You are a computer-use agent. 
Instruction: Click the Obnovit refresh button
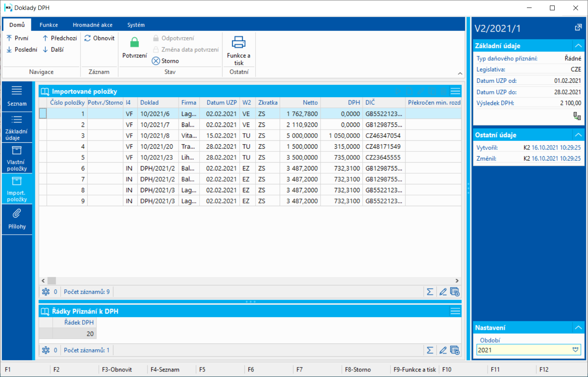(x=100, y=38)
